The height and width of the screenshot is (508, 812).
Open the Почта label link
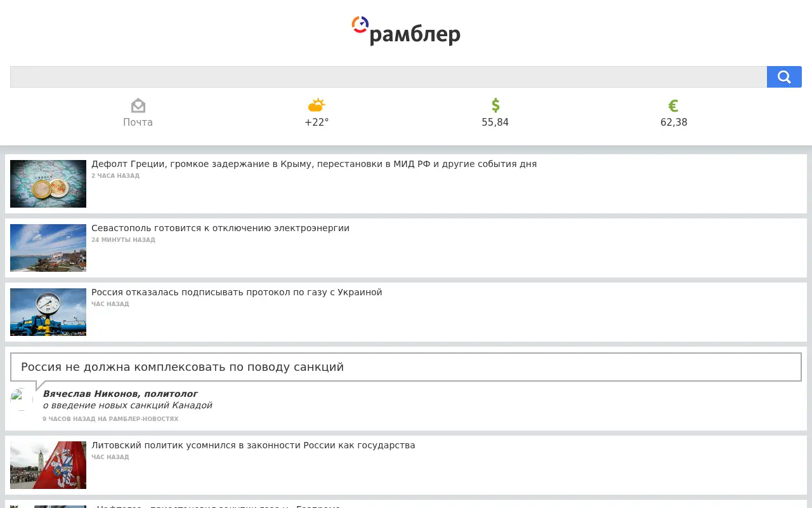[138, 122]
